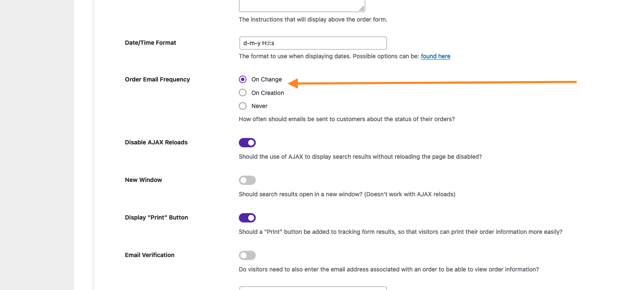
Task: Turn off the Disable AJAX Reloads switch
Action: click(x=247, y=143)
